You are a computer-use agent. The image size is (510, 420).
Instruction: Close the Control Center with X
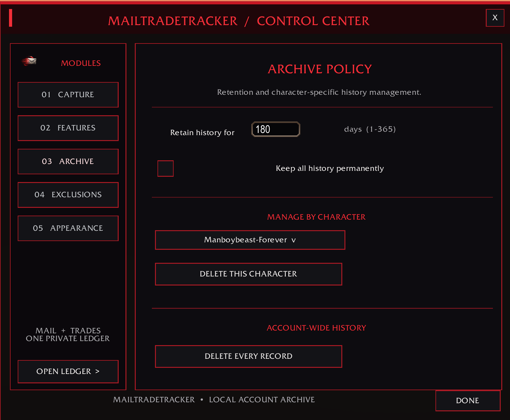click(495, 18)
